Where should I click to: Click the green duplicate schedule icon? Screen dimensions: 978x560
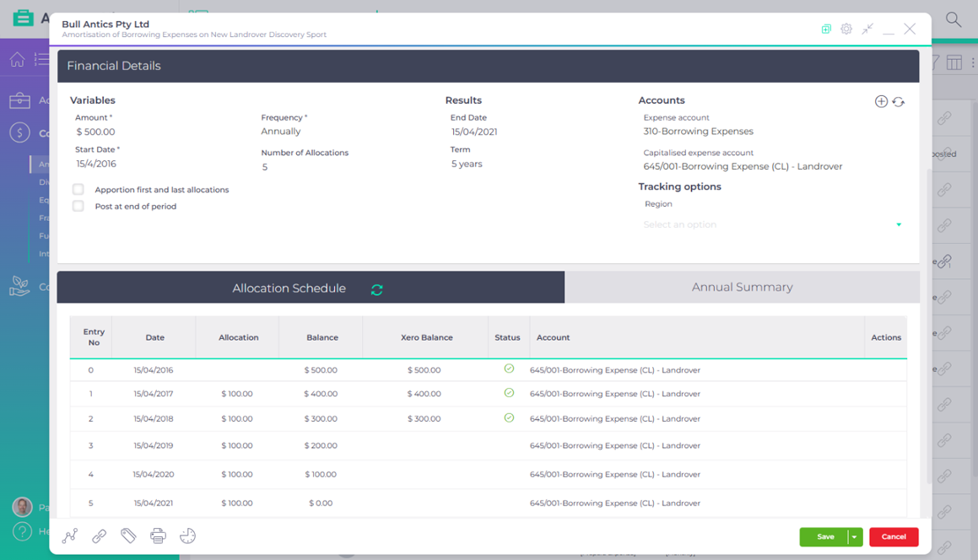825,28
